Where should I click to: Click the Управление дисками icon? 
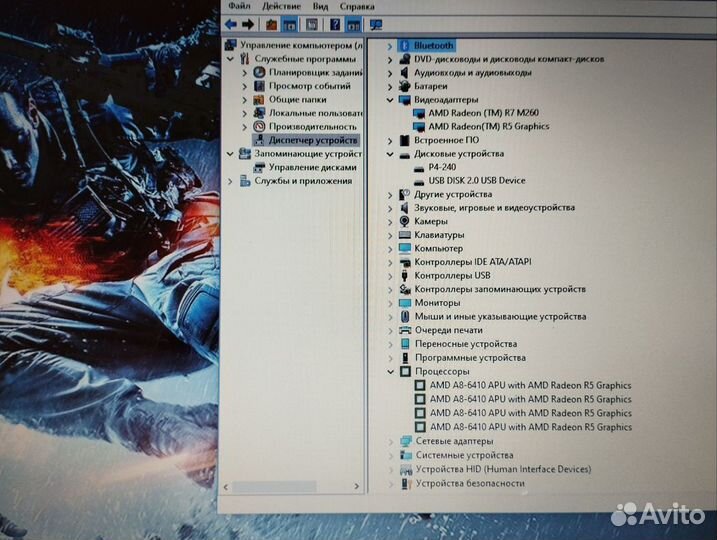(x=259, y=167)
